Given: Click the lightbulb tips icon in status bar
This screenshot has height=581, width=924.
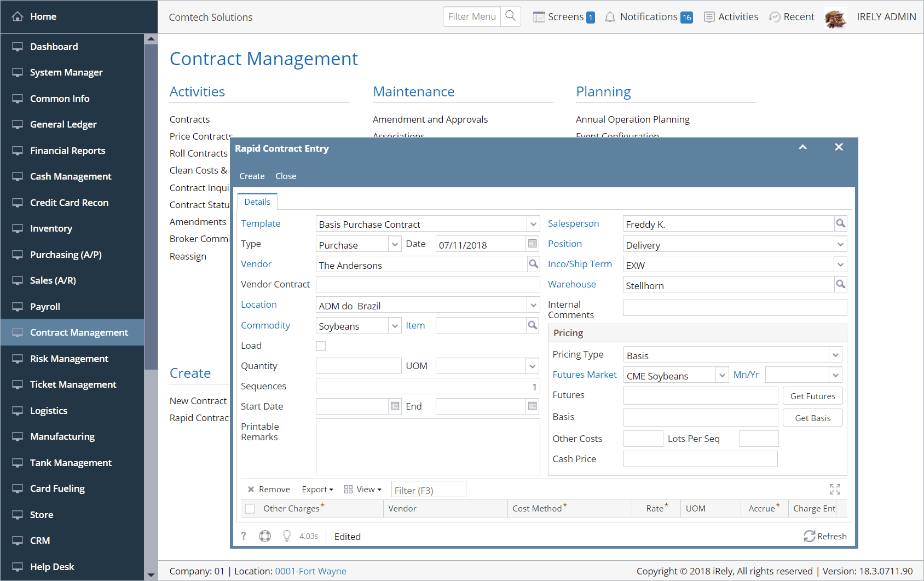Looking at the screenshot, I should point(286,536).
